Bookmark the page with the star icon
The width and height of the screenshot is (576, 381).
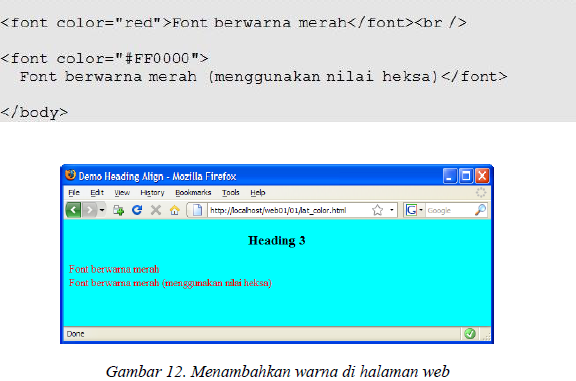point(377,210)
